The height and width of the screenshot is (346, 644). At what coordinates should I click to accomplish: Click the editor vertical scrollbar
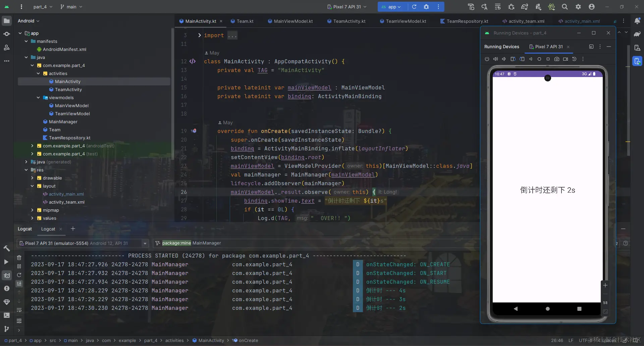pos(628,100)
